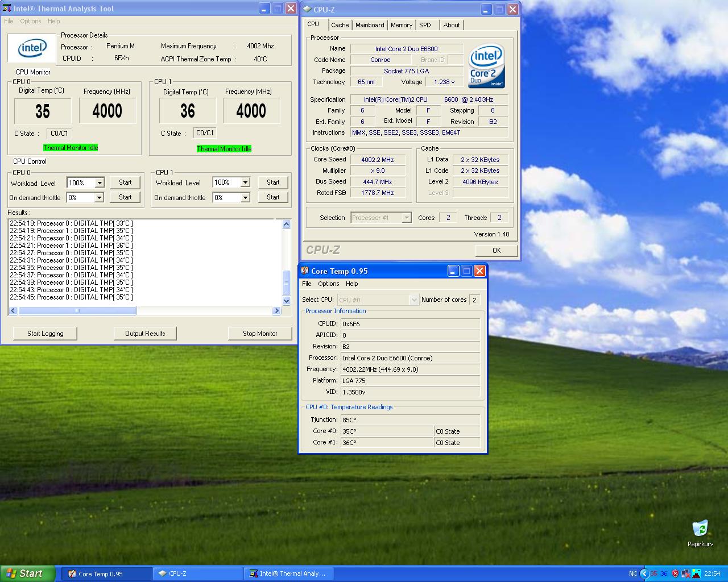Start CPU 0 on demand throttle
Image resolution: width=728 pixels, height=582 pixels.
125,197
